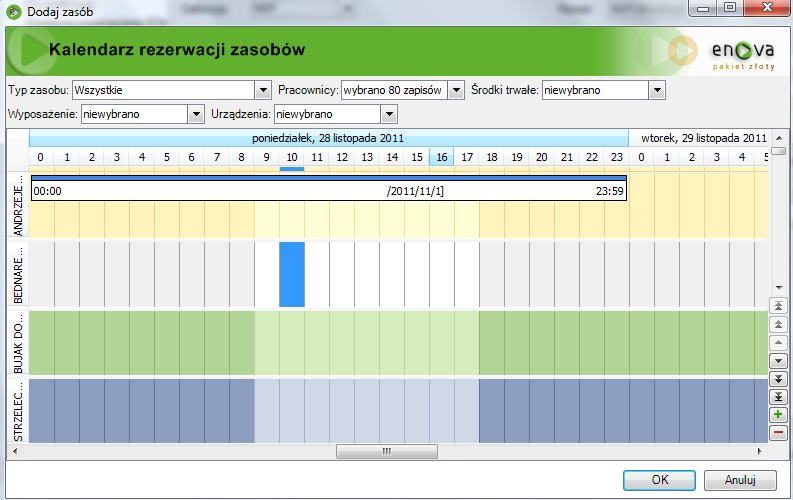This screenshot has height=500, width=793.
Task: Click the selected blue 10 o'clock cell in BEDNARE row
Action: click(x=292, y=275)
